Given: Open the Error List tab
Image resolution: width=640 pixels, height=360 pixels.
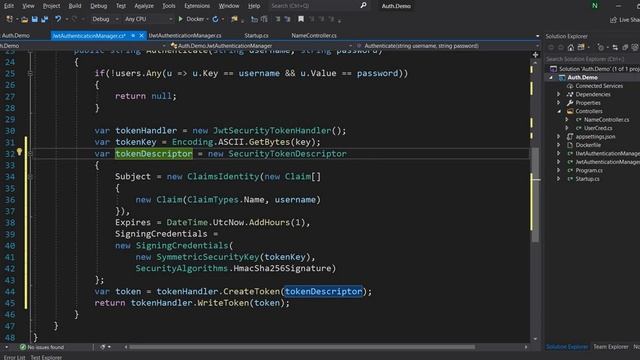Looking at the screenshot, I should click(14, 357).
